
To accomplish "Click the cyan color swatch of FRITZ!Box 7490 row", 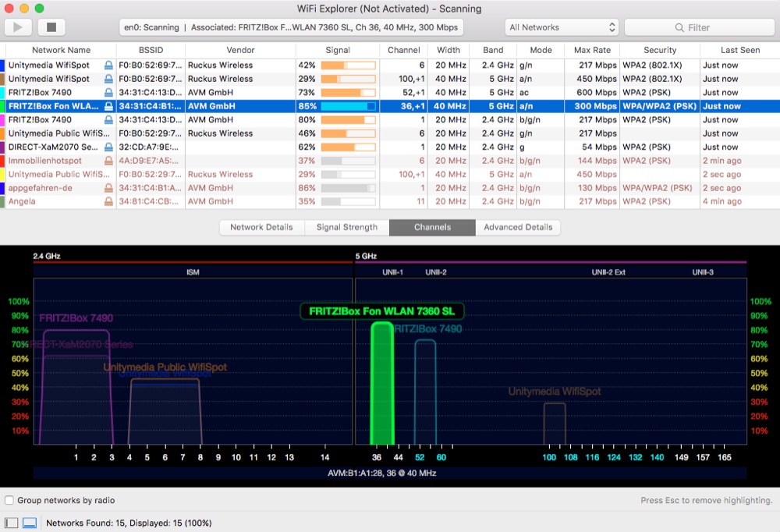I will tap(3, 92).
